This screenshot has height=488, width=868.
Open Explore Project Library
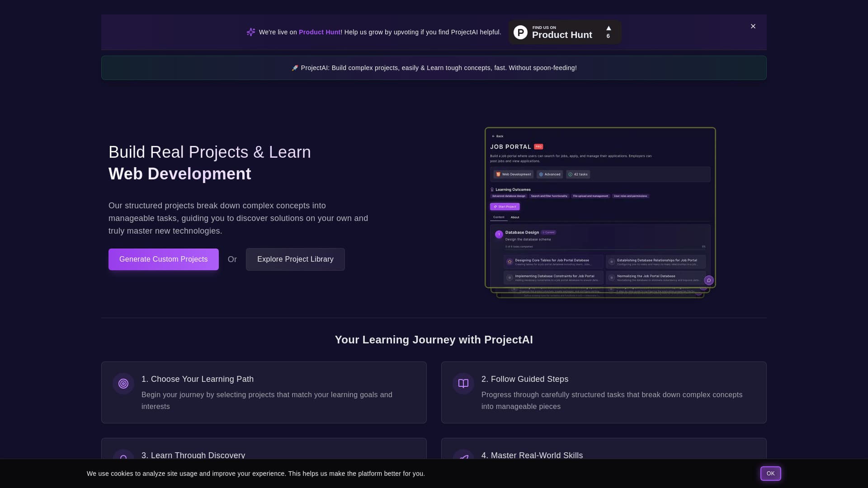point(295,259)
